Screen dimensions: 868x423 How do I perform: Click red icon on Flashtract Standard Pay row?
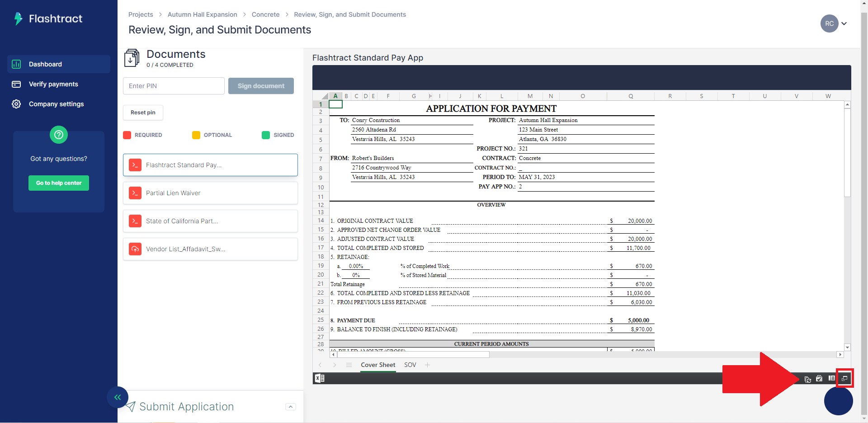click(x=135, y=165)
